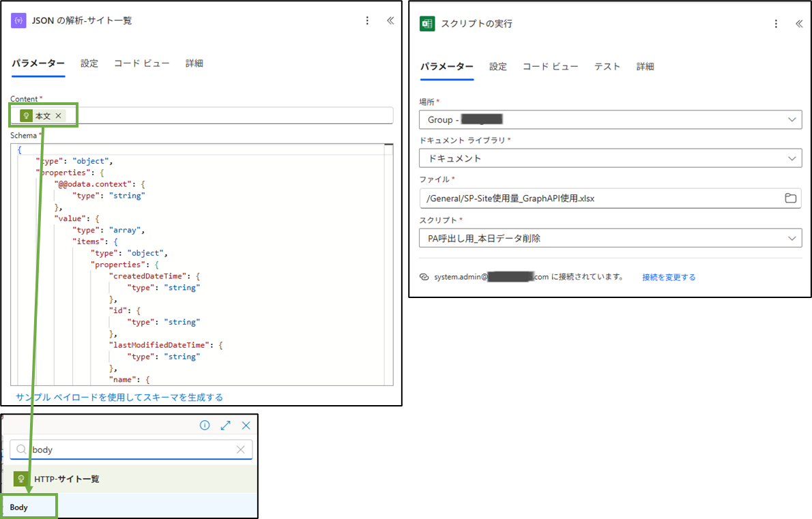
Task: Open the ドキュメント ライブラリ dropdown
Action: (611, 158)
